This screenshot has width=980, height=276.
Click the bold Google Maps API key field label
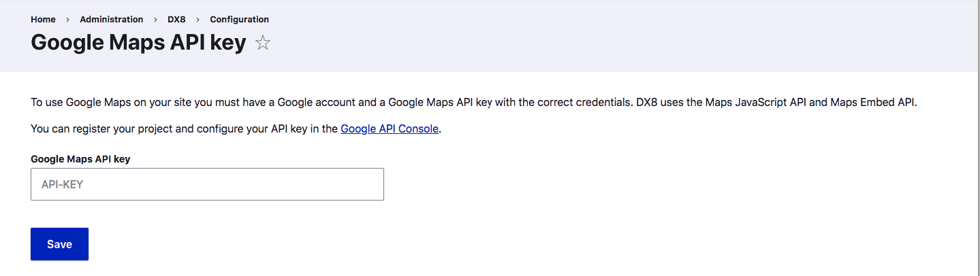pyautogui.click(x=80, y=158)
